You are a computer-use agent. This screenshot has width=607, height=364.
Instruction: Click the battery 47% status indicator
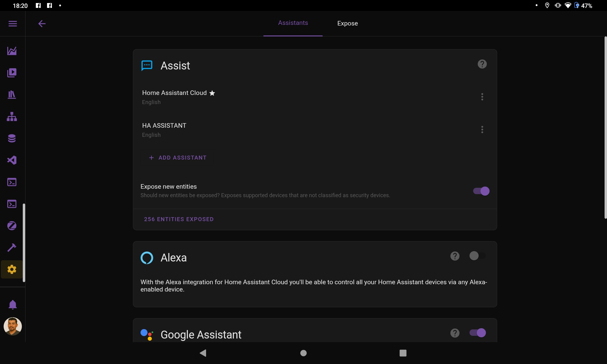coord(583,5)
